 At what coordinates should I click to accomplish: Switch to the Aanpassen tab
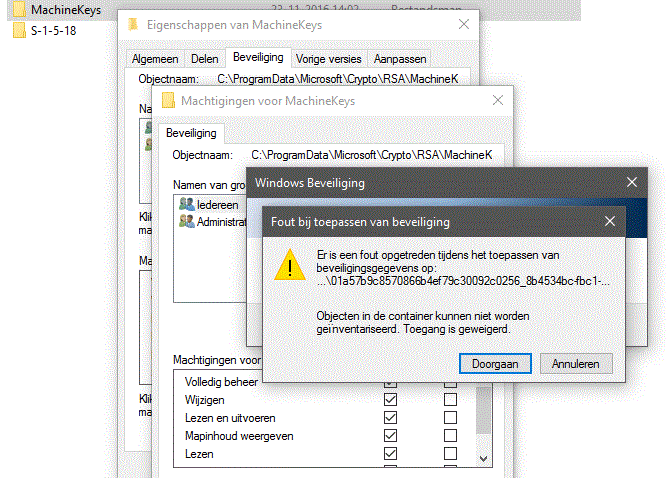coord(400,59)
